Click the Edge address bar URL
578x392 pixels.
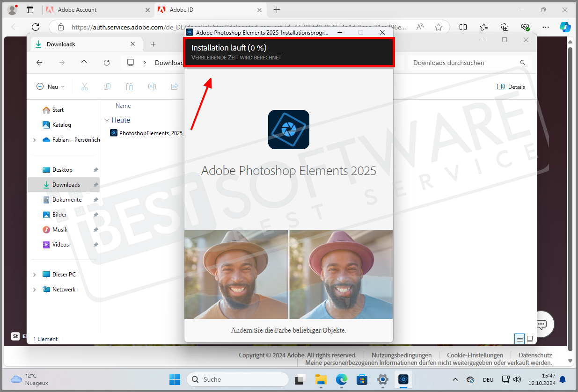(x=239, y=27)
